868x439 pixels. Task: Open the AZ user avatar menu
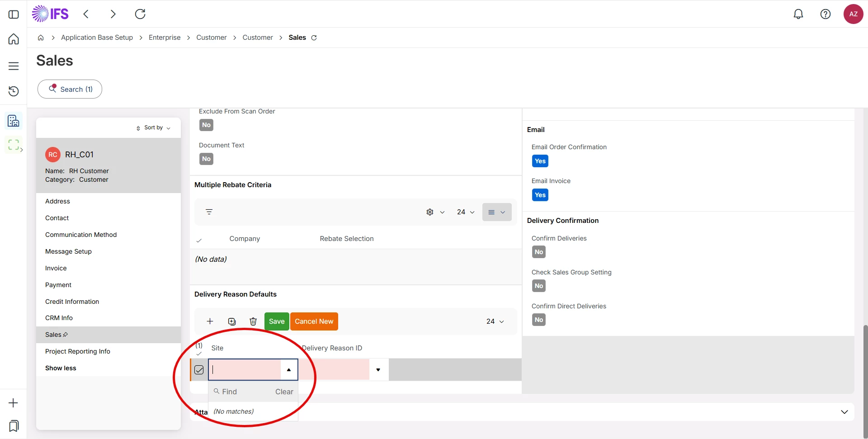(x=854, y=14)
